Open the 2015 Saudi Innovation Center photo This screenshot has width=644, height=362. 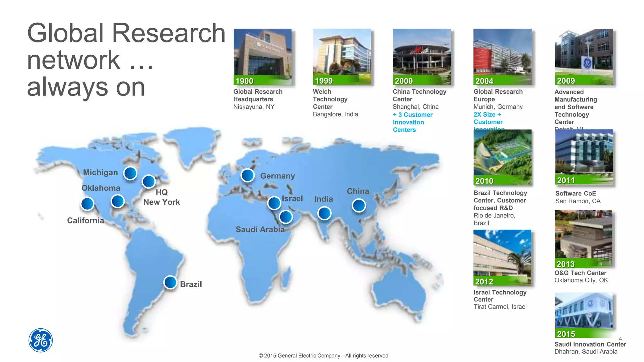[584, 315]
